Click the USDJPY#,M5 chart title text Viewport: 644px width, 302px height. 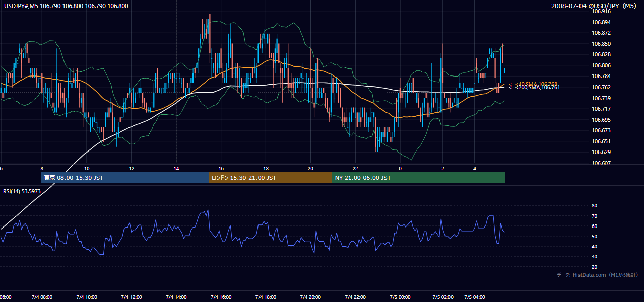tap(66, 6)
